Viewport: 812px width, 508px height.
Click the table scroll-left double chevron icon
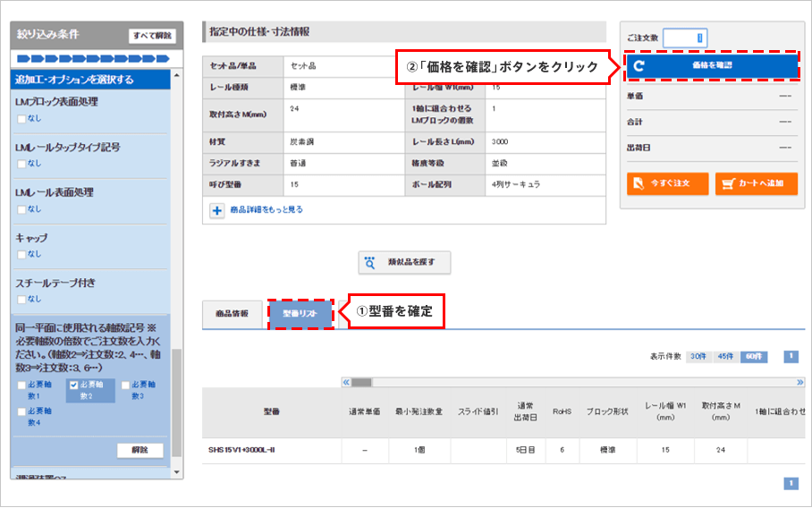click(346, 382)
